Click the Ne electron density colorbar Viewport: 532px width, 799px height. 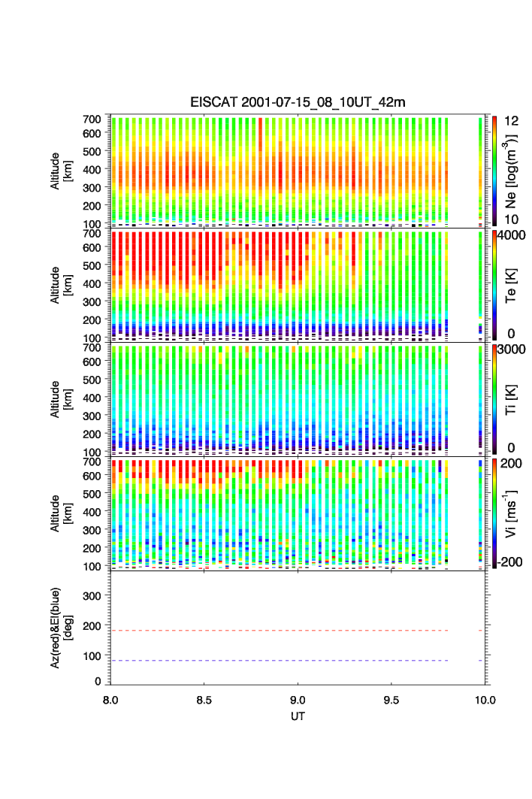point(494,170)
